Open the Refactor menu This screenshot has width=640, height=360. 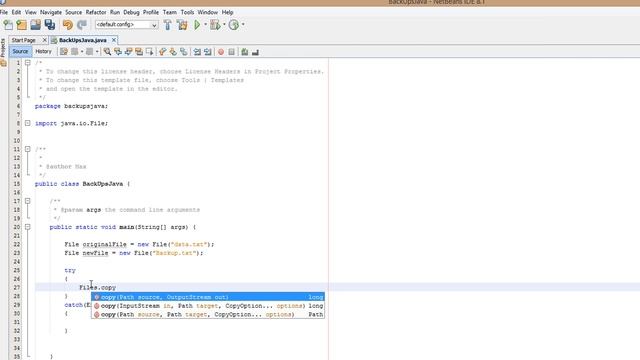point(96,12)
